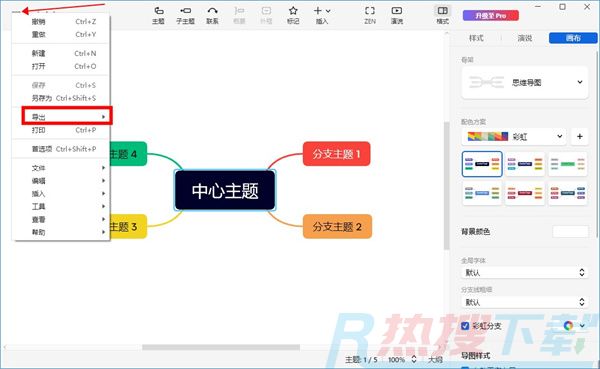
Task: Choose 打开 Ctrl+O in the menu
Action: 61,66
